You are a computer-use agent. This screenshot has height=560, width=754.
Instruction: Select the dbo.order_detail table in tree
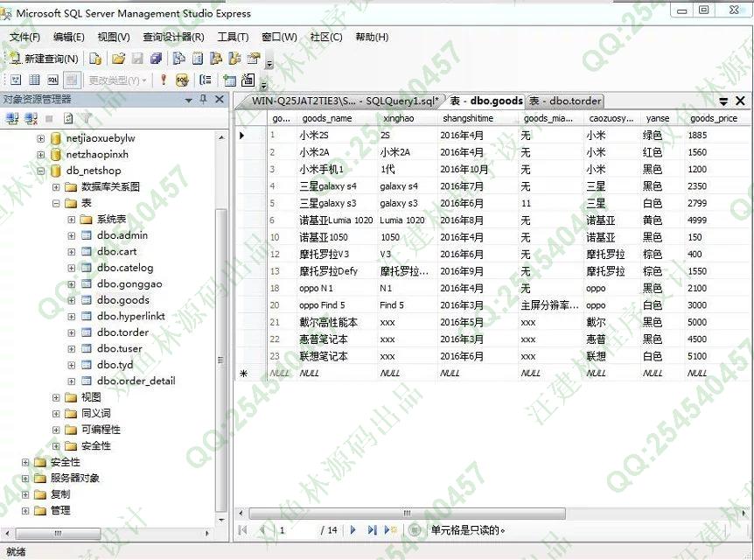tap(136, 381)
